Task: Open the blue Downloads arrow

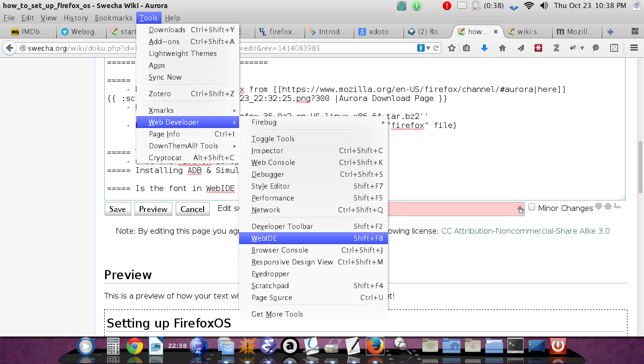Action: point(484,48)
